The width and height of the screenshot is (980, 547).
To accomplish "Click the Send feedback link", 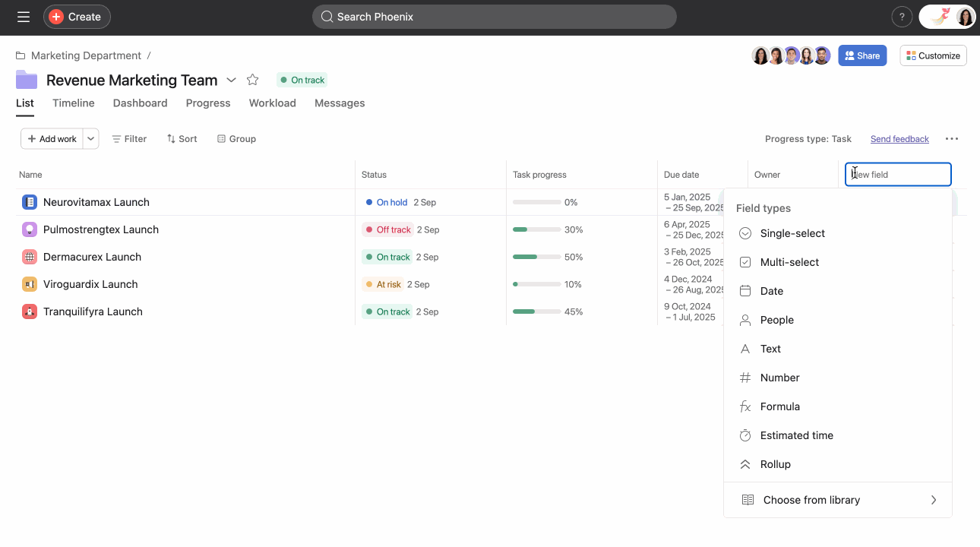I will click(899, 138).
